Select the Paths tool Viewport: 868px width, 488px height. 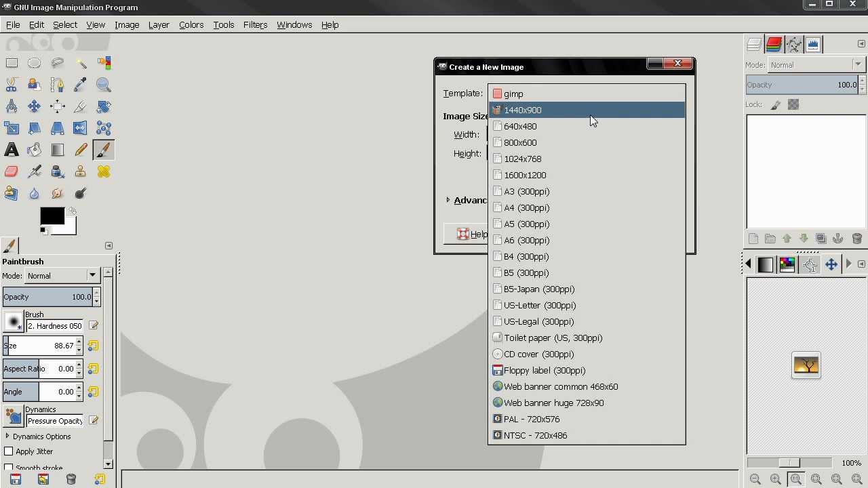click(58, 85)
